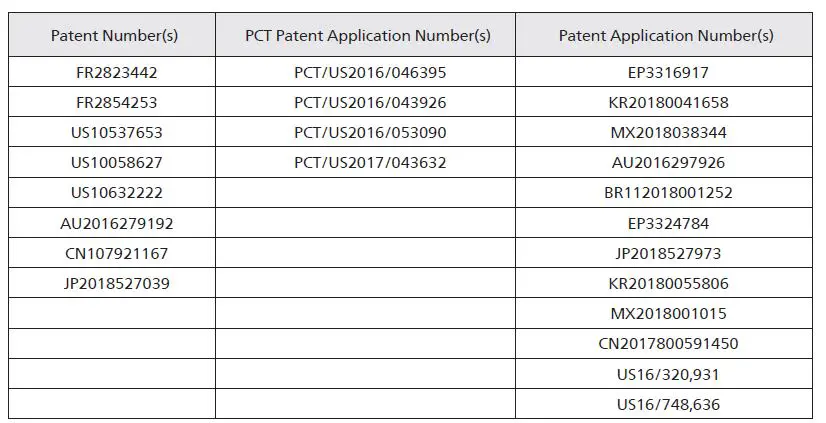Select patent number US10058627

[x=116, y=163]
